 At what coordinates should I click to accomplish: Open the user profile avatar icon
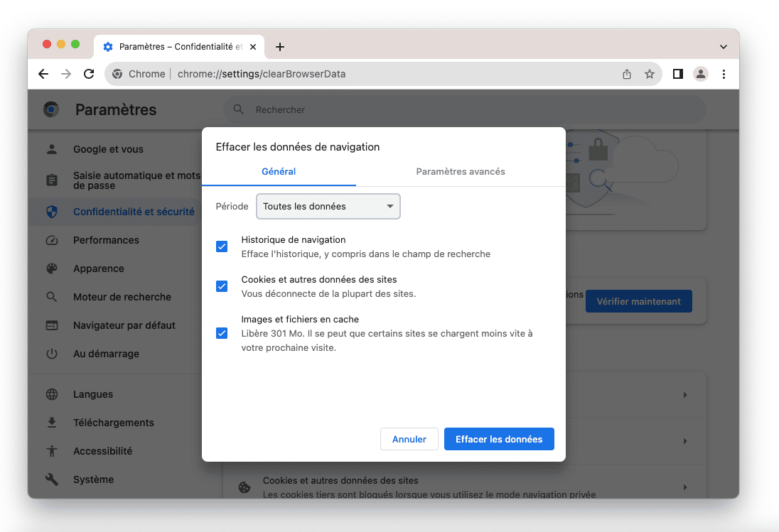click(x=701, y=74)
